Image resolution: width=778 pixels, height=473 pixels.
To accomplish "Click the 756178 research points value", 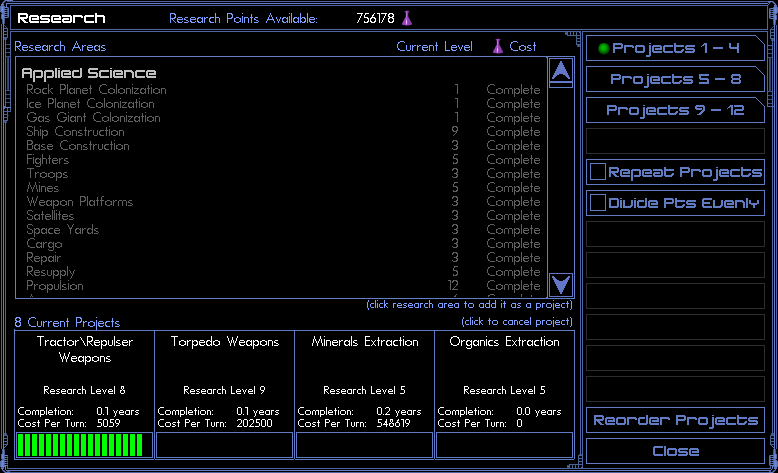I will coord(375,18).
